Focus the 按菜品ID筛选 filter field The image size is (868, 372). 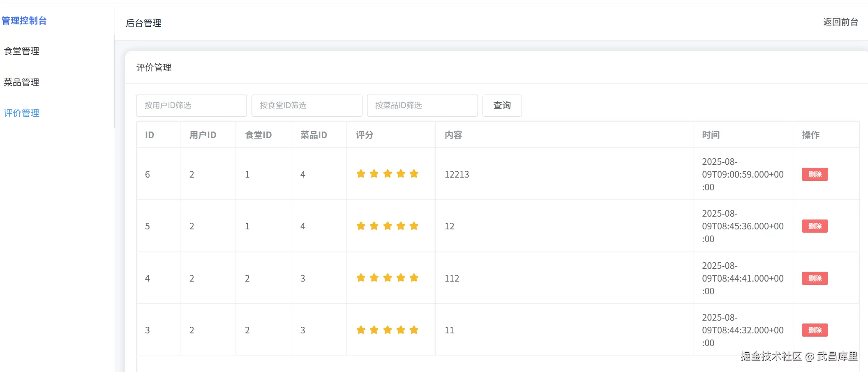[422, 106]
